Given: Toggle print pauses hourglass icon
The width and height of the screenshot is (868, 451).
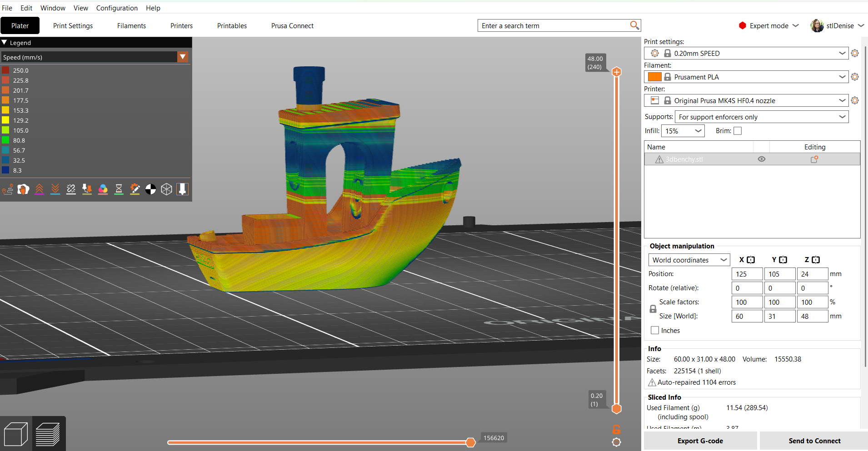Looking at the screenshot, I should pyautogui.click(x=119, y=189).
